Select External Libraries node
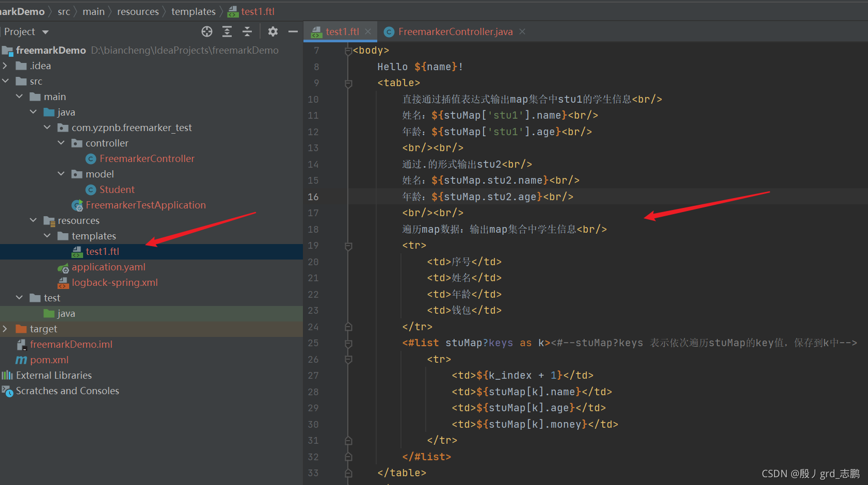The image size is (868, 485). (x=54, y=375)
